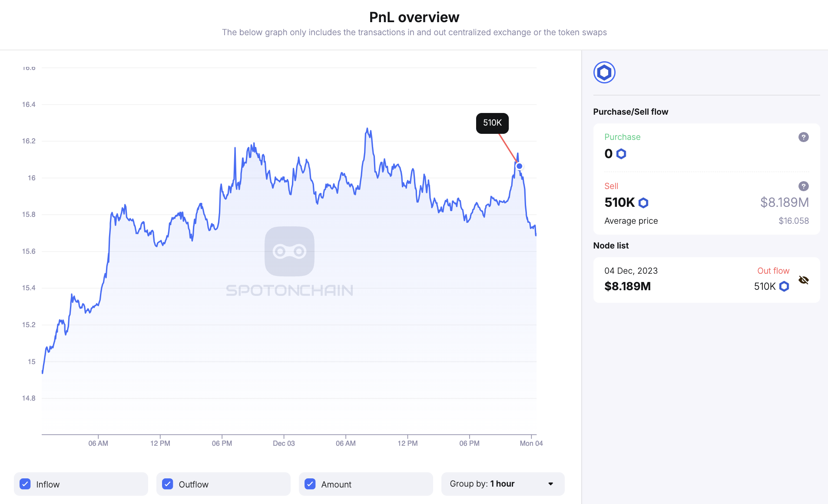Image resolution: width=828 pixels, height=504 pixels.
Task: Open the Sell help tooltip
Action: 803,186
